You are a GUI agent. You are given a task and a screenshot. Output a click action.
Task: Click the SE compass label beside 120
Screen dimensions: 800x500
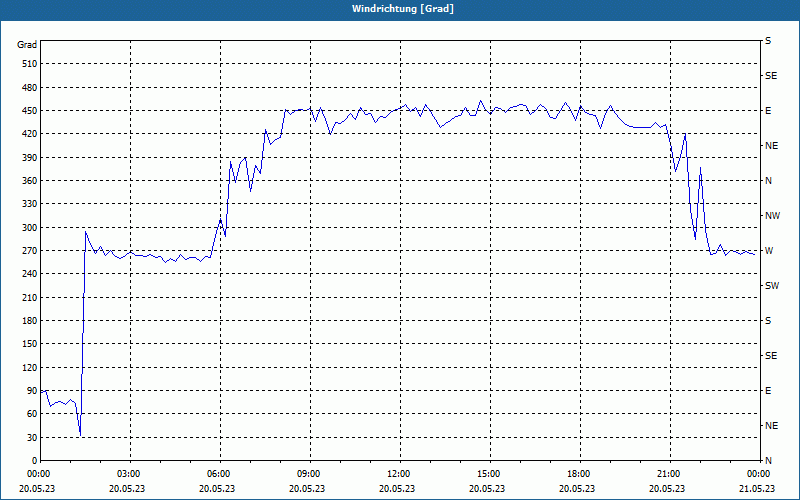771,356
